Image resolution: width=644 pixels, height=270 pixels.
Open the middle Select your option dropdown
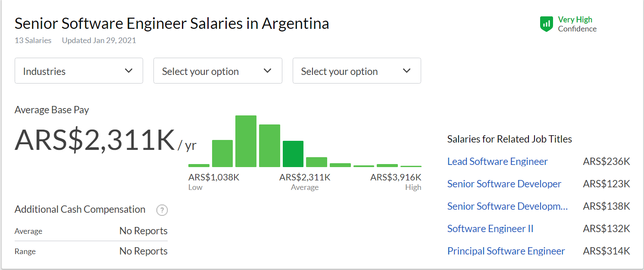218,71
